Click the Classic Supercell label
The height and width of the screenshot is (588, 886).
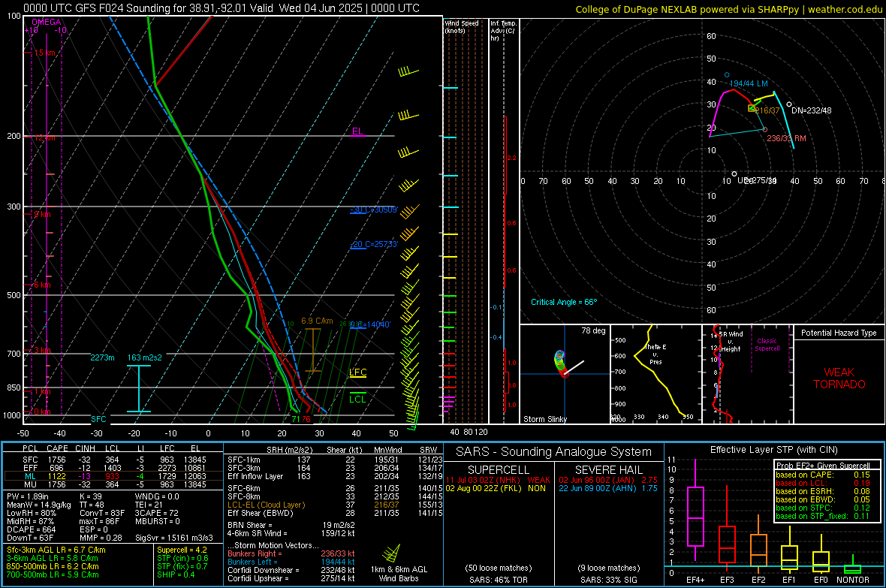767,345
